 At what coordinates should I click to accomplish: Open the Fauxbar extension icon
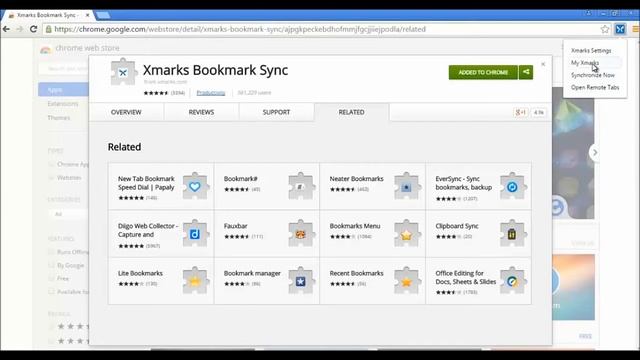(x=301, y=233)
